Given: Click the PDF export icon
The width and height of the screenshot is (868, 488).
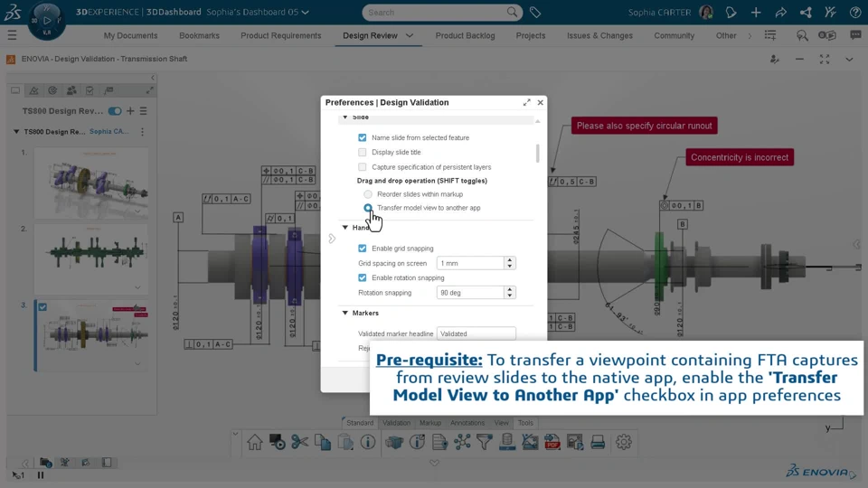Looking at the screenshot, I should (x=552, y=442).
